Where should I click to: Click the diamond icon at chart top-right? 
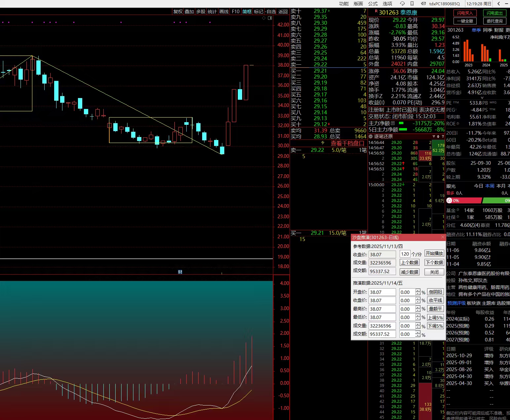(264, 18)
